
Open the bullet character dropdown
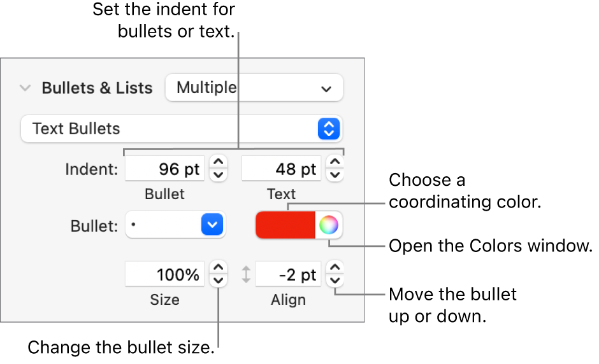tap(176, 225)
